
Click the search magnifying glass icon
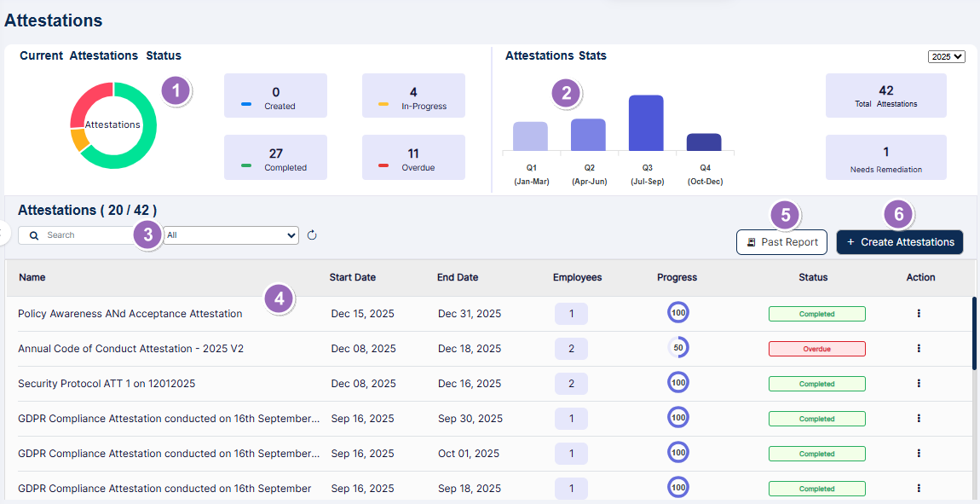point(33,235)
